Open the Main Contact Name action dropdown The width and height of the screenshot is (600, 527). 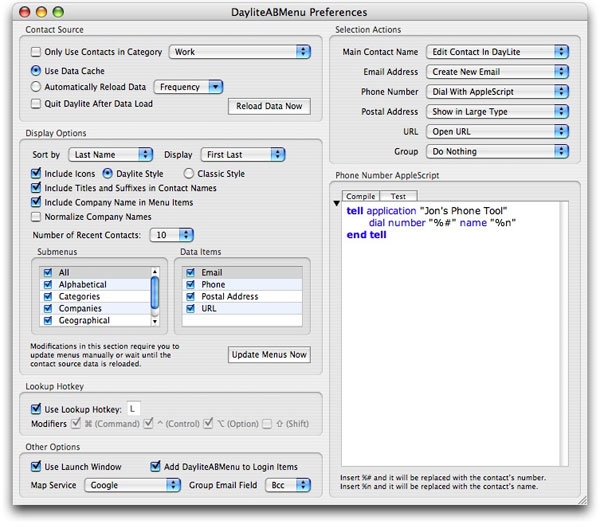coord(497,52)
